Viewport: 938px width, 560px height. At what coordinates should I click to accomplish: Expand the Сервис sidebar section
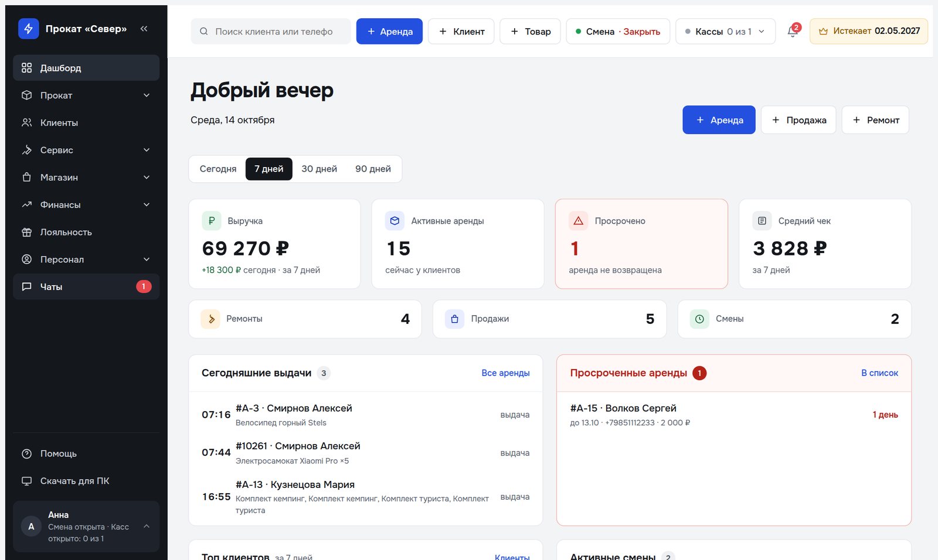[86, 150]
